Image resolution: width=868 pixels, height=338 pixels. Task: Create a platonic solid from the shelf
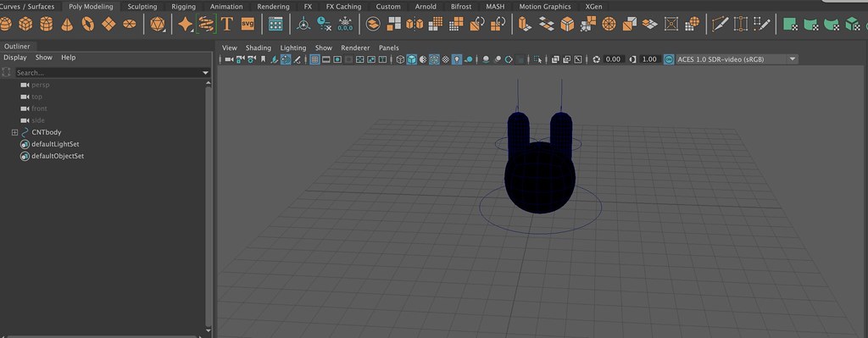pyautogui.click(x=158, y=24)
